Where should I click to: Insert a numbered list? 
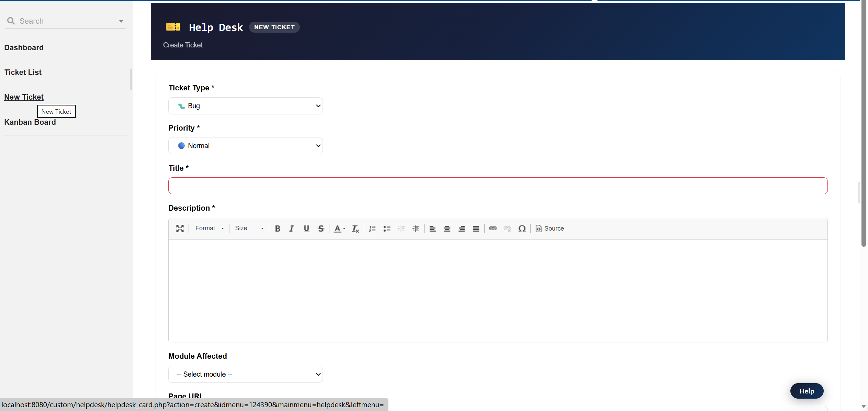coord(372,229)
